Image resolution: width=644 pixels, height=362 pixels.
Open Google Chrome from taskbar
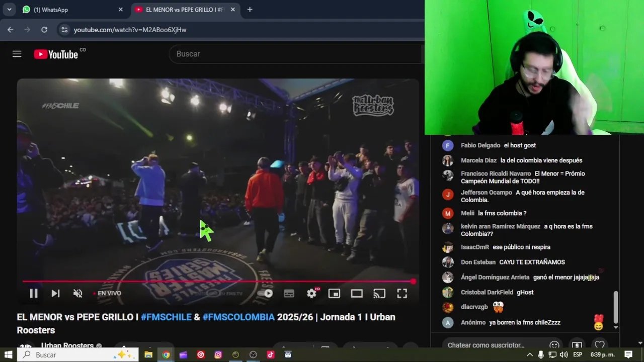pyautogui.click(x=166, y=354)
